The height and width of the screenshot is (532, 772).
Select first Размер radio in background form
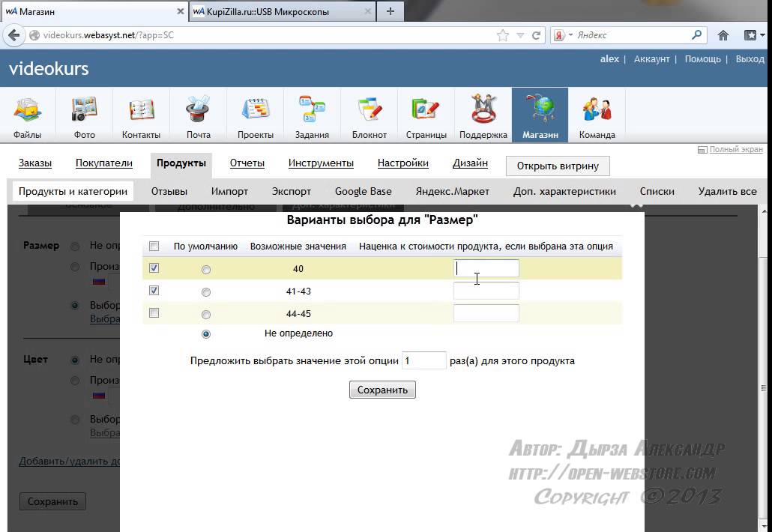coord(75,246)
